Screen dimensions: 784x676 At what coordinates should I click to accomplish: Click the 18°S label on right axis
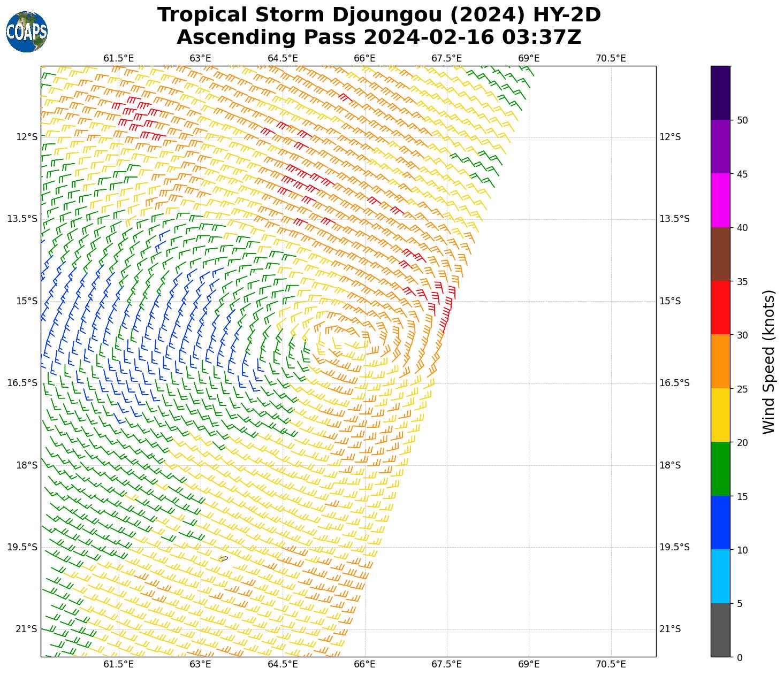tap(669, 465)
